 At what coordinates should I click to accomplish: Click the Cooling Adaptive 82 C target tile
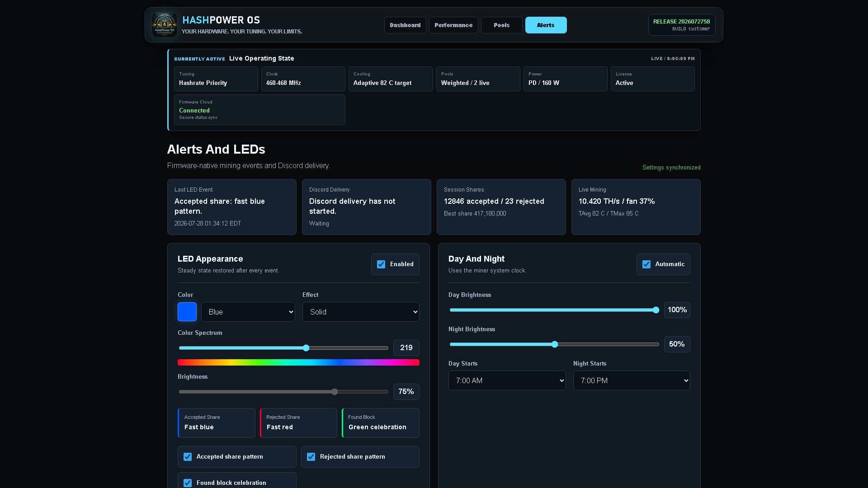[391, 79]
